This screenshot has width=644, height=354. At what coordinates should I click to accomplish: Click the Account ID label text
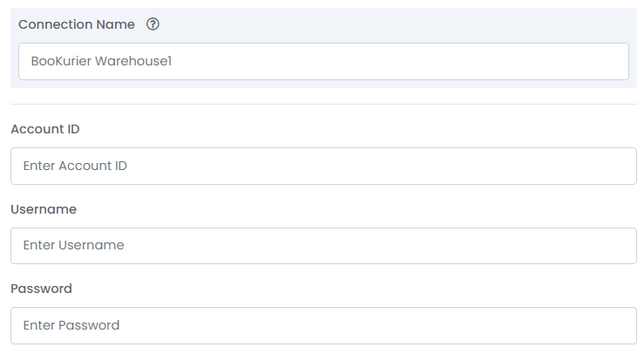tap(45, 129)
